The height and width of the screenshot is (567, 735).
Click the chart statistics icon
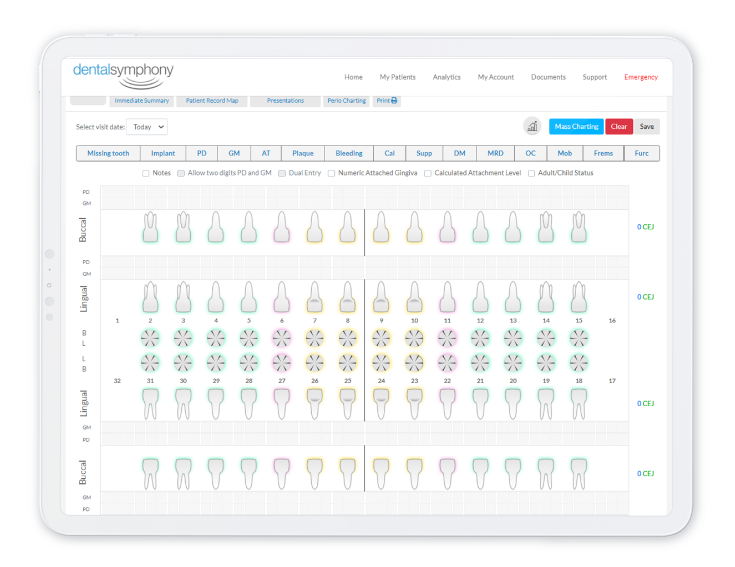click(x=533, y=127)
